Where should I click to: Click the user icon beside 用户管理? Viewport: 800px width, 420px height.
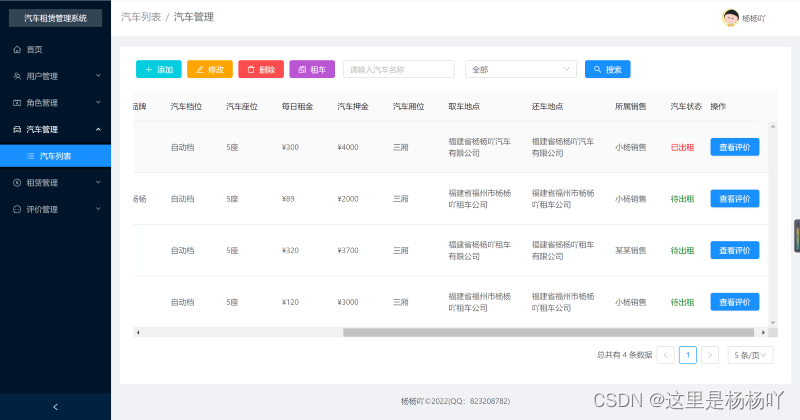[17, 76]
